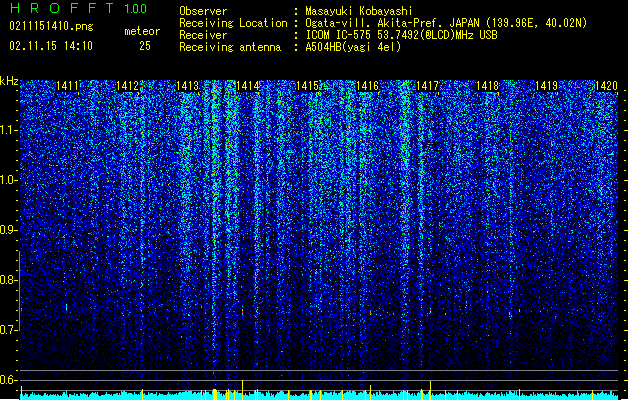Screen dimensions: 629x400
Task: Click the 1412 time marker
Action: click(x=127, y=86)
